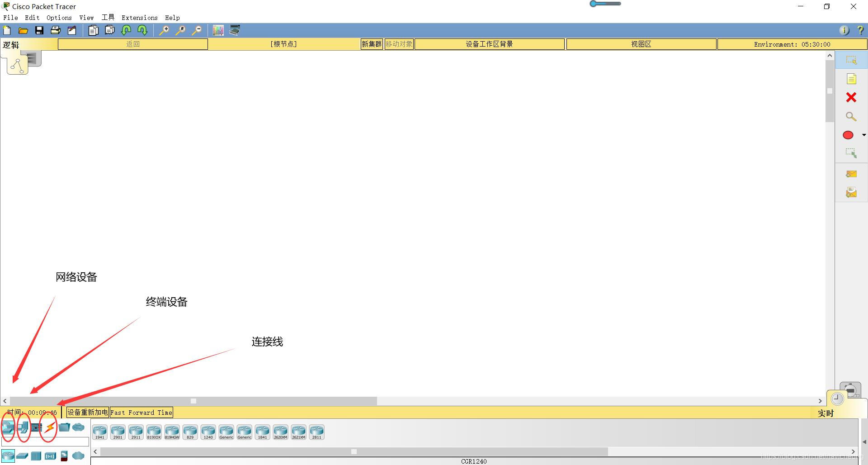Select the Resize Shape tool

[851, 153]
